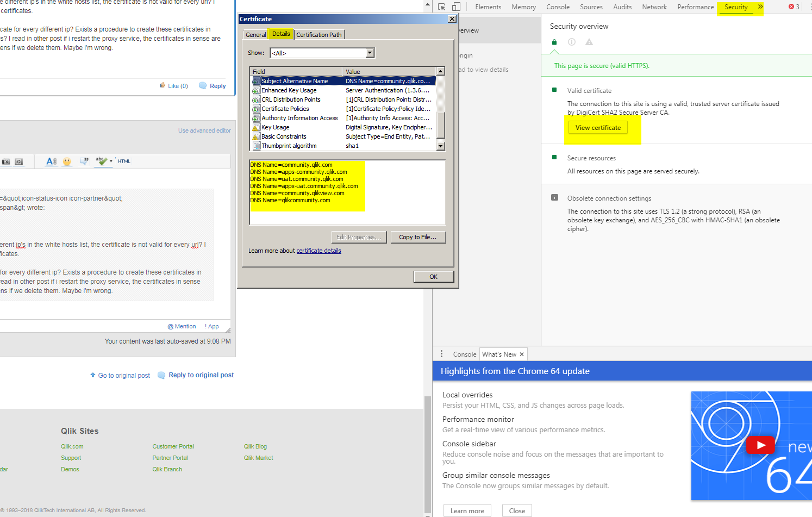Image resolution: width=812 pixels, height=517 pixels.
Task: Open the certificate details help link
Action: pyautogui.click(x=318, y=251)
